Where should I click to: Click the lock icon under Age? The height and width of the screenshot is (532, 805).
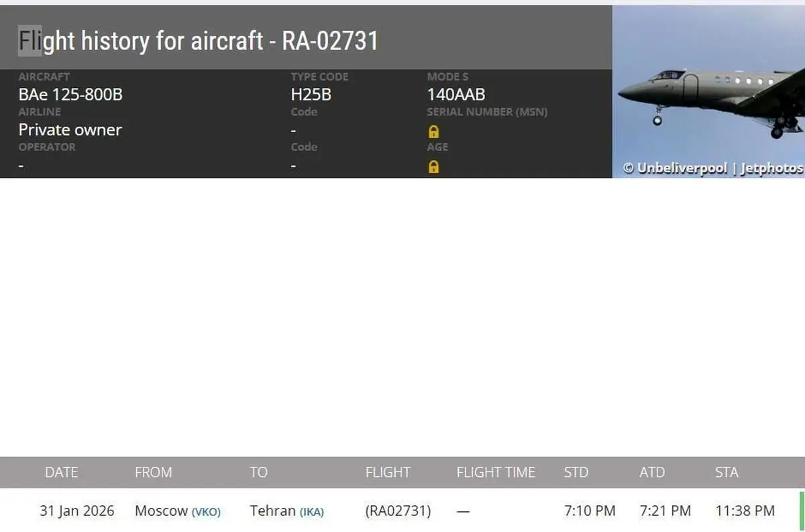pyautogui.click(x=433, y=166)
